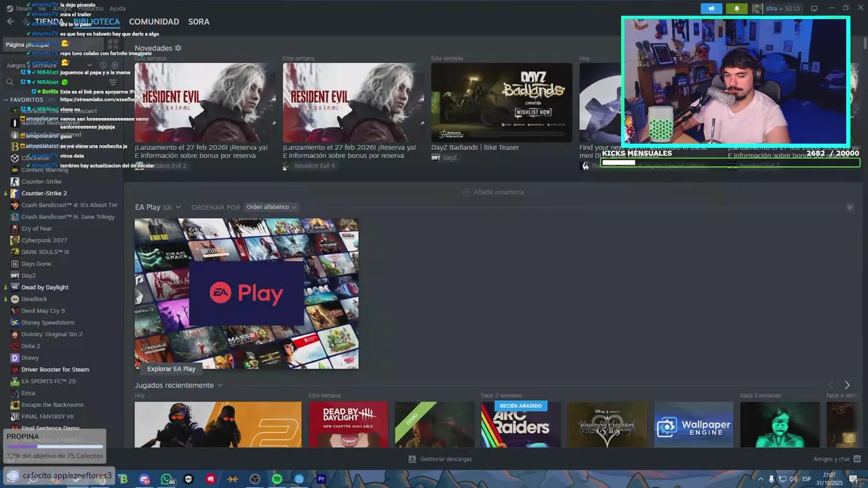This screenshot has width=868, height=488.
Task: Open the Steam announcements megaphone button
Action: pos(711,9)
